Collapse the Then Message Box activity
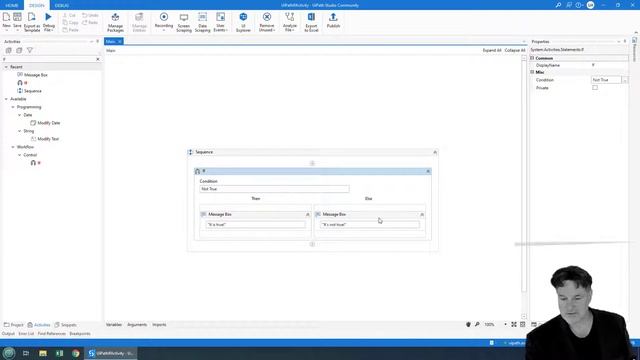The image size is (640, 360). pos(308,215)
